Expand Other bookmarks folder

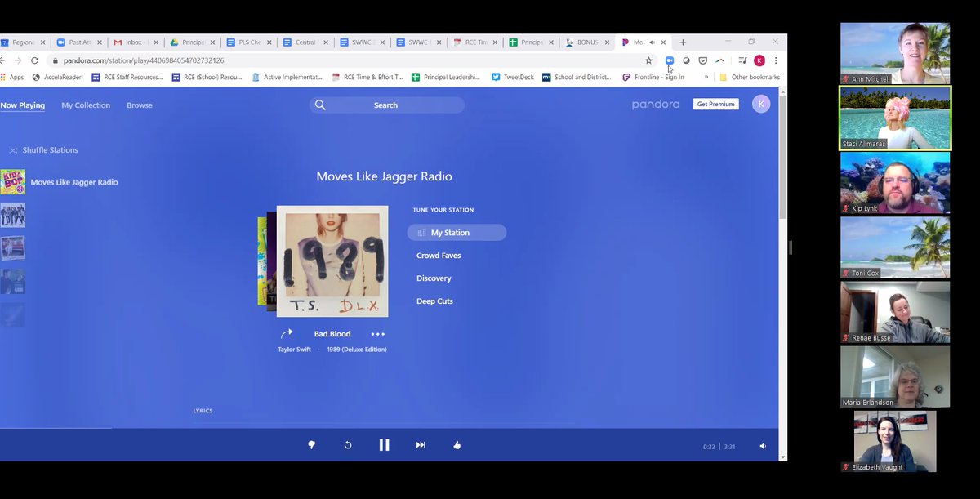pyautogui.click(x=749, y=77)
